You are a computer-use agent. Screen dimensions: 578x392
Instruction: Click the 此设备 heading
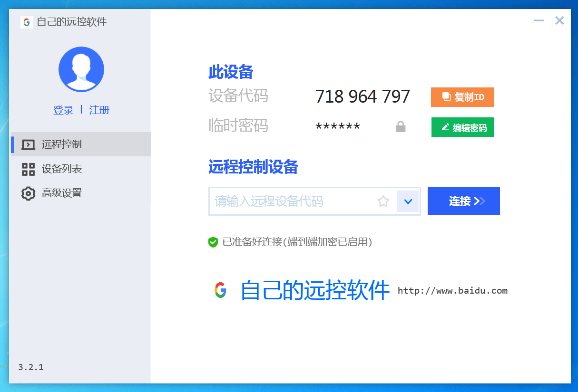231,72
